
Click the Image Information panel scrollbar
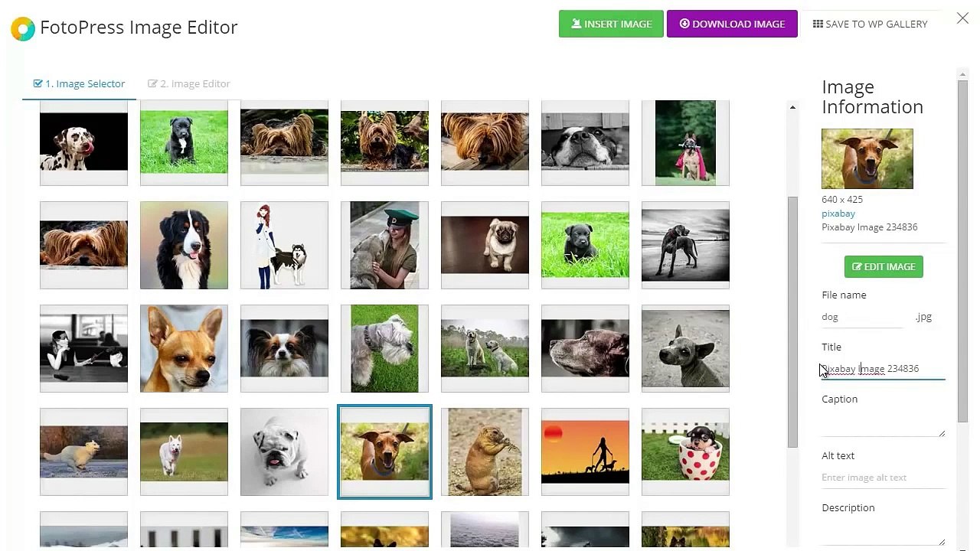point(962,251)
